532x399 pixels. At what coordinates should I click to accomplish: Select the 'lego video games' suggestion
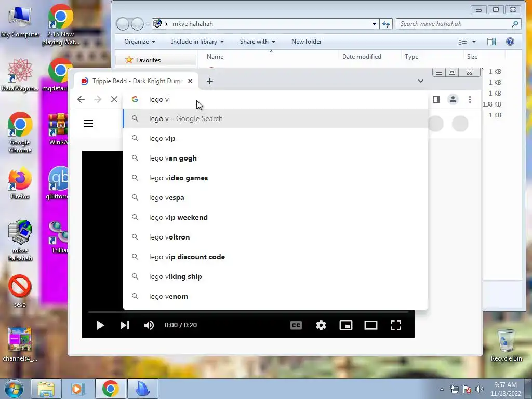275,178
